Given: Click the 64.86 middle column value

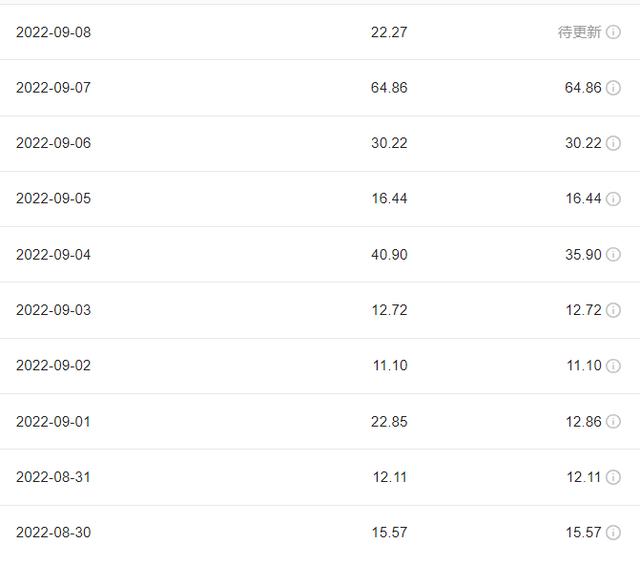Looking at the screenshot, I should coord(389,88).
